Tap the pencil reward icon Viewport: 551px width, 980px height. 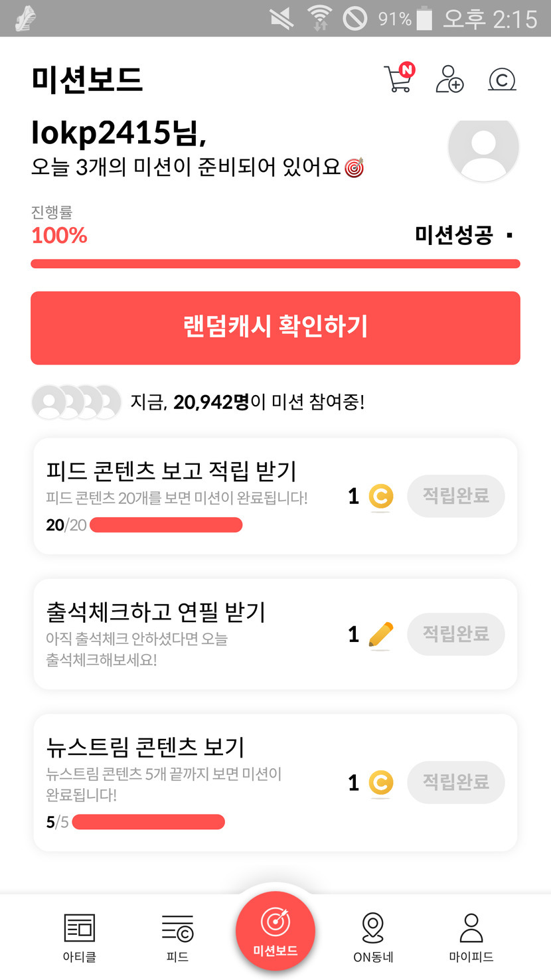(380, 635)
